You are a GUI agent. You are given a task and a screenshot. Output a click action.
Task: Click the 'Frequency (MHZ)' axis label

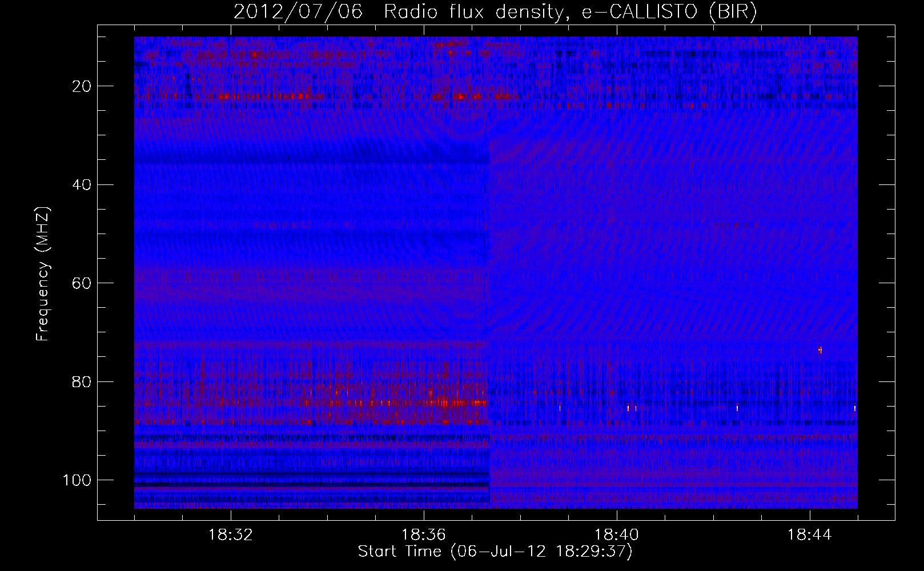43,274
